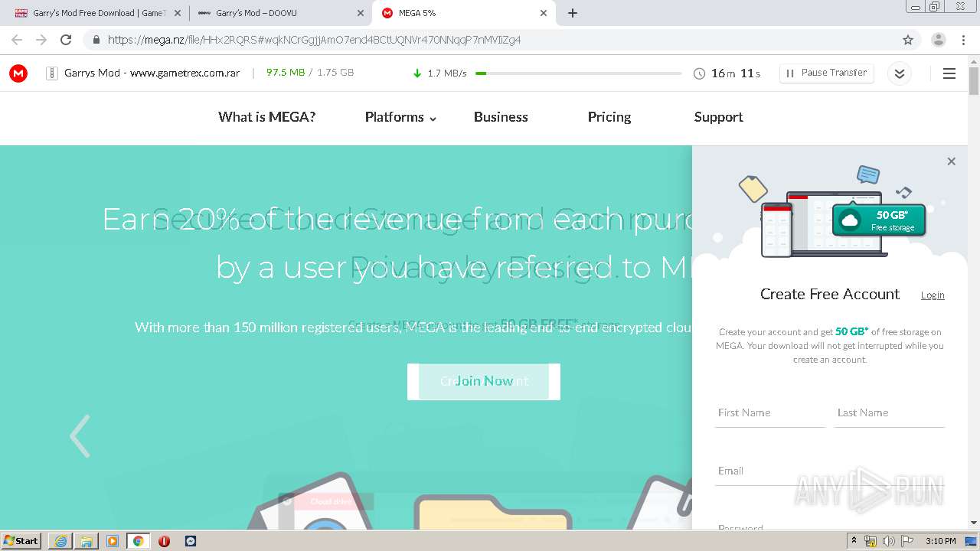Open the Chrome profile avatar

[938, 40]
